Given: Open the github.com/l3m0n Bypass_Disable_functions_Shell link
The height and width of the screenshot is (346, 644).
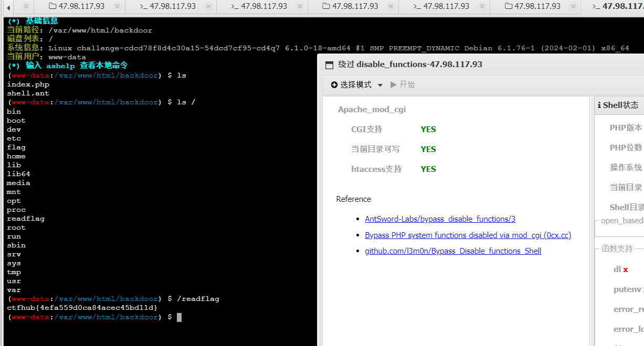Looking at the screenshot, I should 453,251.
